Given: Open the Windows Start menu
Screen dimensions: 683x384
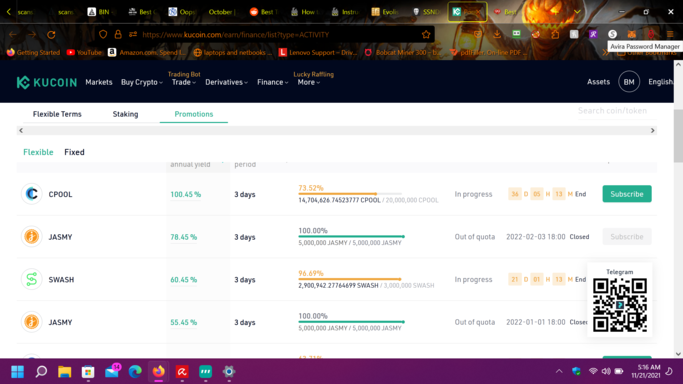Looking at the screenshot, I should point(17,371).
